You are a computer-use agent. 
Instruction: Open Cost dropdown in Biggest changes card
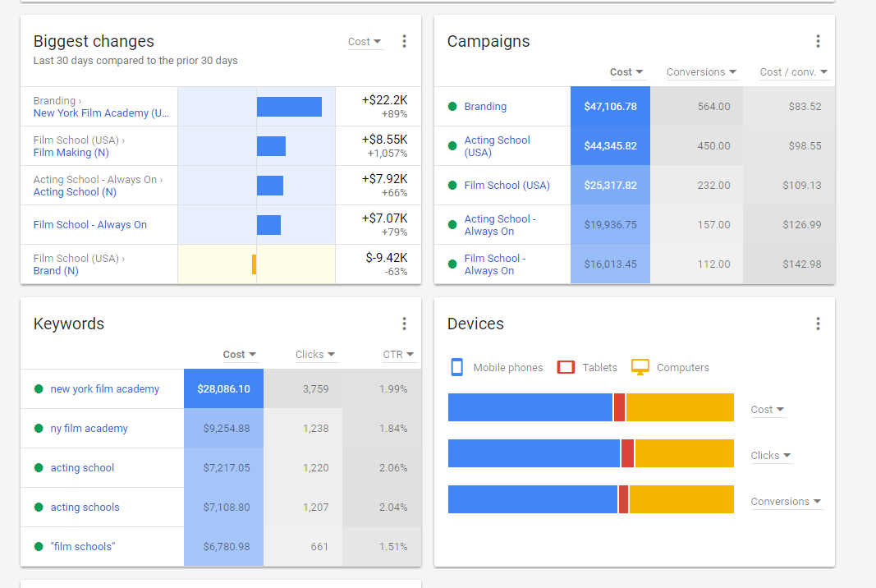click(x=365, y=41)
